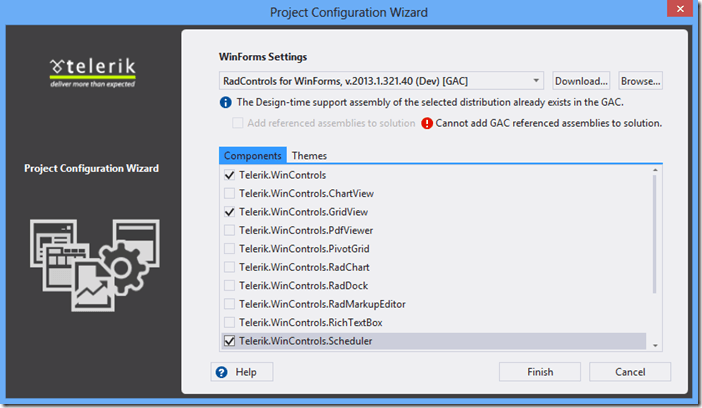Enable Telerik.WinControls.RadDock checkbox

click(229, 286)
